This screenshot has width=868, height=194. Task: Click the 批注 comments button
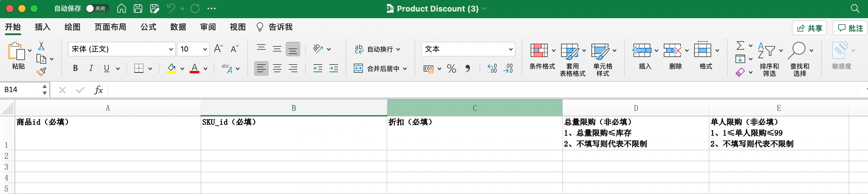(850, 28)
